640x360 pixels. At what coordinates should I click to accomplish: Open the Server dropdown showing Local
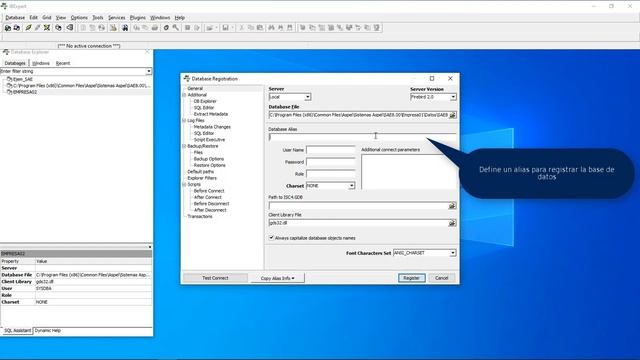[x=308, y=97]
